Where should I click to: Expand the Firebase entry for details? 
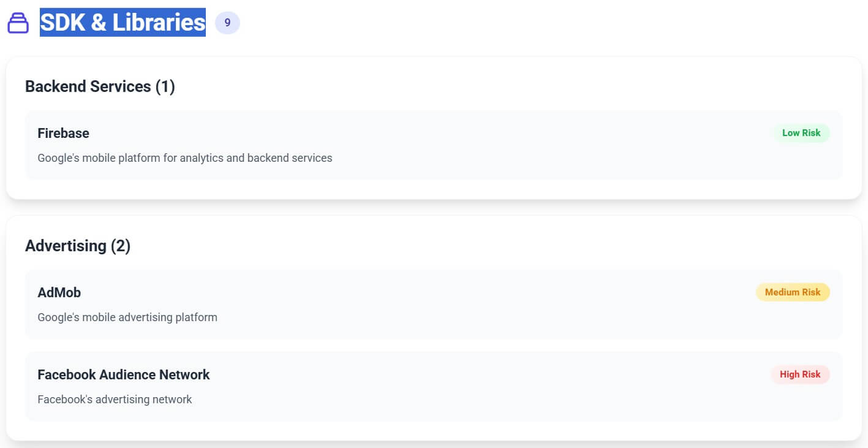(x=63, y=133)
